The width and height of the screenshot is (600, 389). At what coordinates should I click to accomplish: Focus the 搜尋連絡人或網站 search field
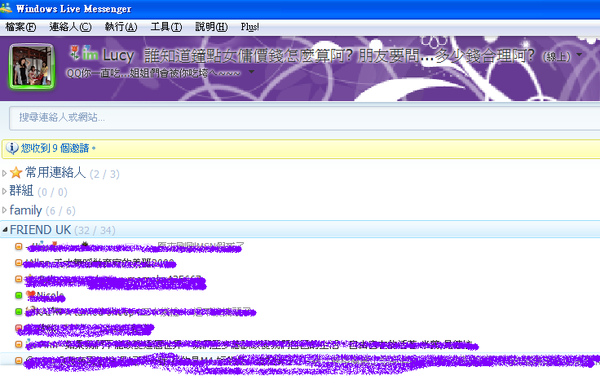(x=305, y=117)
